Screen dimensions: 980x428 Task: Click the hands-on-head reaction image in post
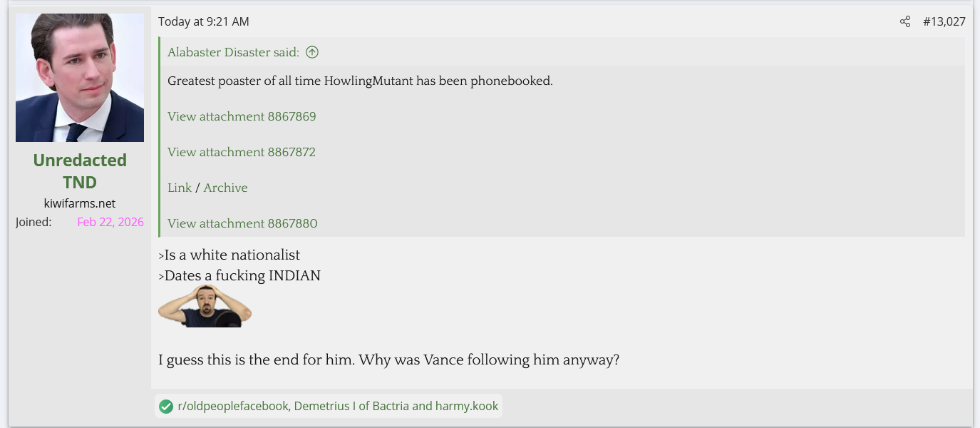coord(205,307)
